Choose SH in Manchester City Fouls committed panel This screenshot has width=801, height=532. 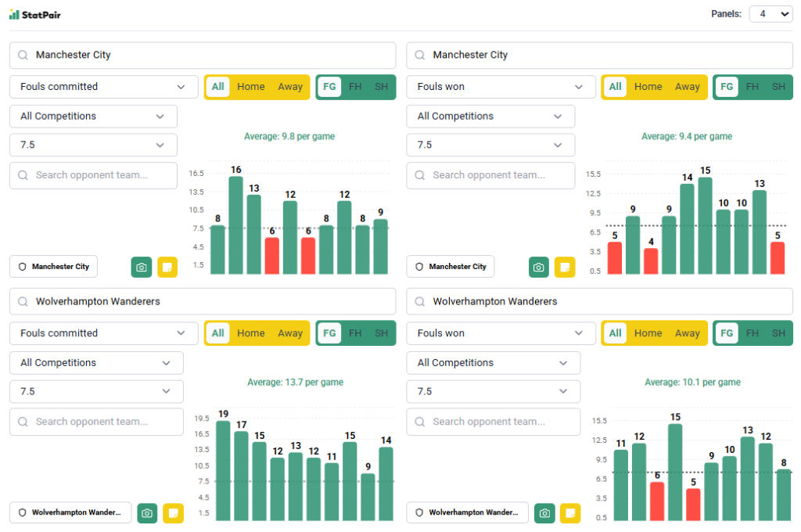[x=381, y=87]
